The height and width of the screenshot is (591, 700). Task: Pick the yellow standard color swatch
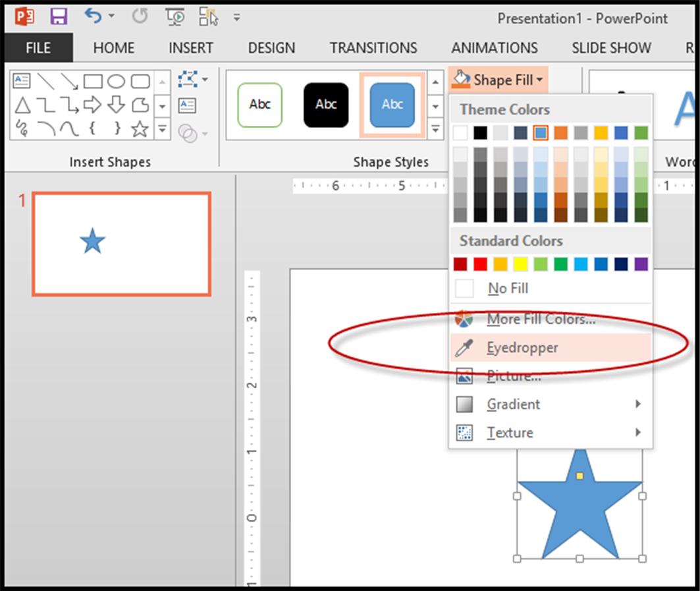(520, 264)
